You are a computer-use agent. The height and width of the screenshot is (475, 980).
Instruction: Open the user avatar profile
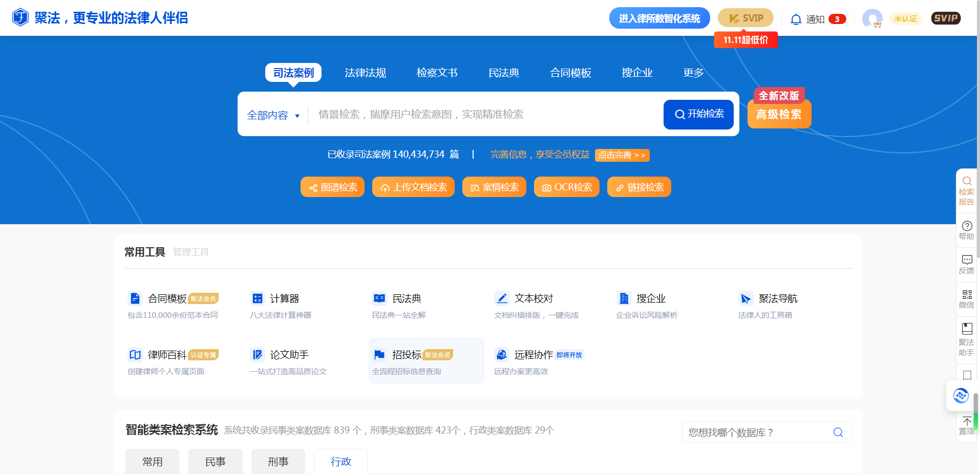pyautogui.click(x=871, y=19)
